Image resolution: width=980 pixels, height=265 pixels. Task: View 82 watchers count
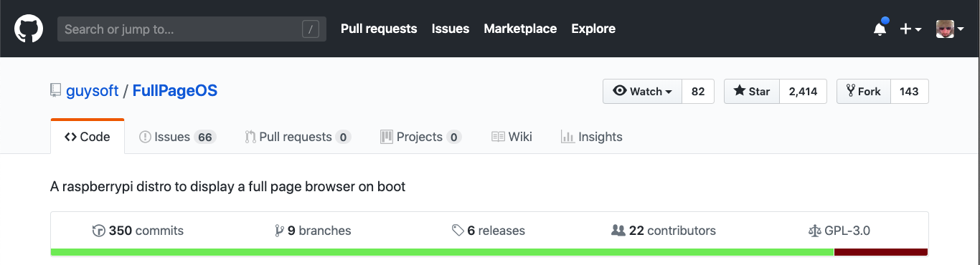pos(698,92)
